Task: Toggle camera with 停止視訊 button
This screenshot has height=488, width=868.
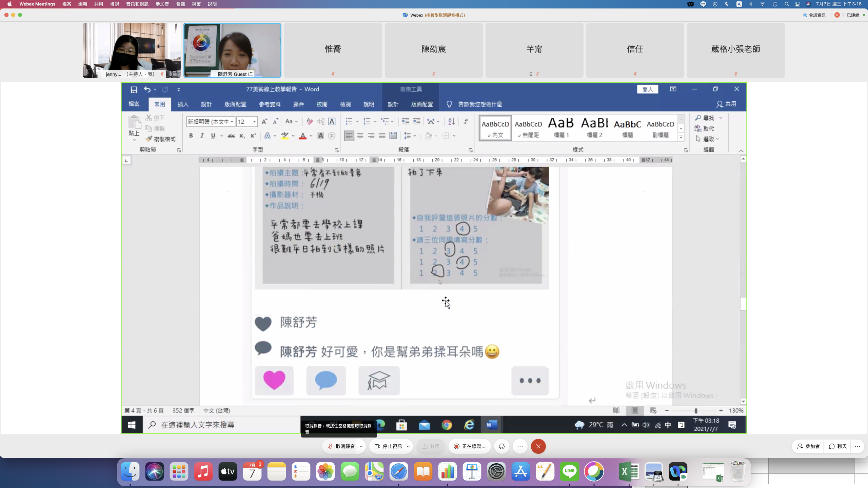Action: point(388,446)
